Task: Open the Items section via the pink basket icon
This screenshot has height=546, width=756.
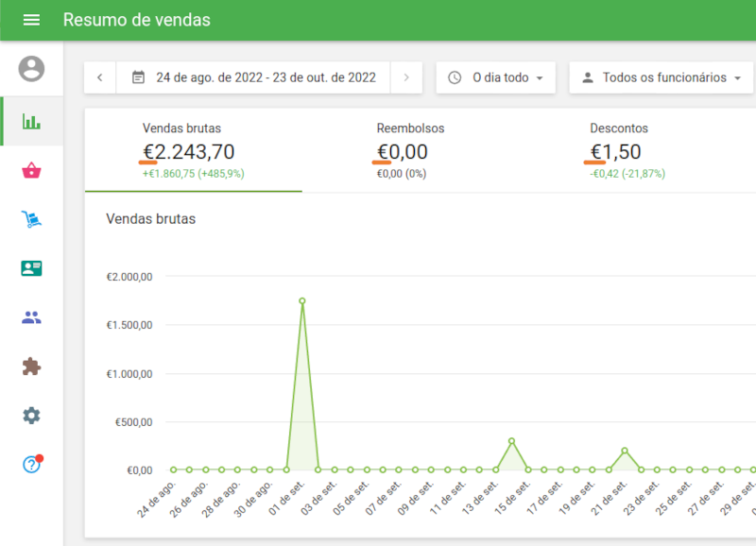Action: click(x=31, y=170)
